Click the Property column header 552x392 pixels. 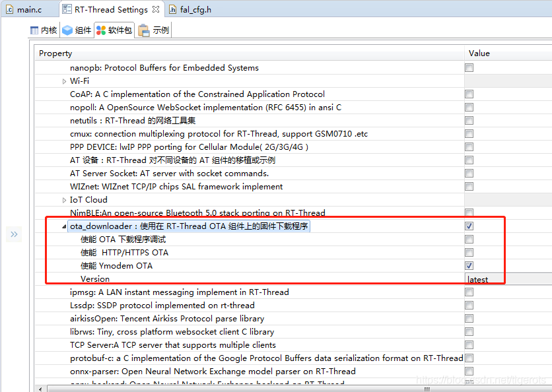249,53
